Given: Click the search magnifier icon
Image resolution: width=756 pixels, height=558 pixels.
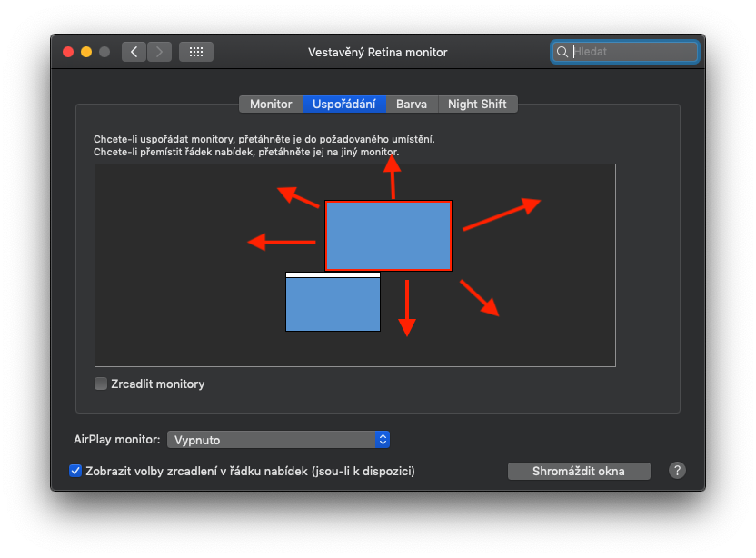Looking at the screenshot, I should click(563, 52).
